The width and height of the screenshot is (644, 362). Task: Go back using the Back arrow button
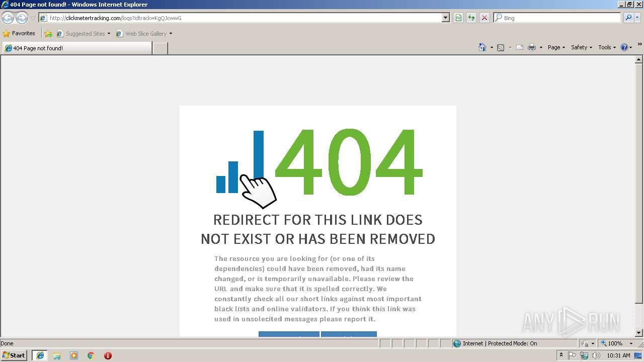8,18
